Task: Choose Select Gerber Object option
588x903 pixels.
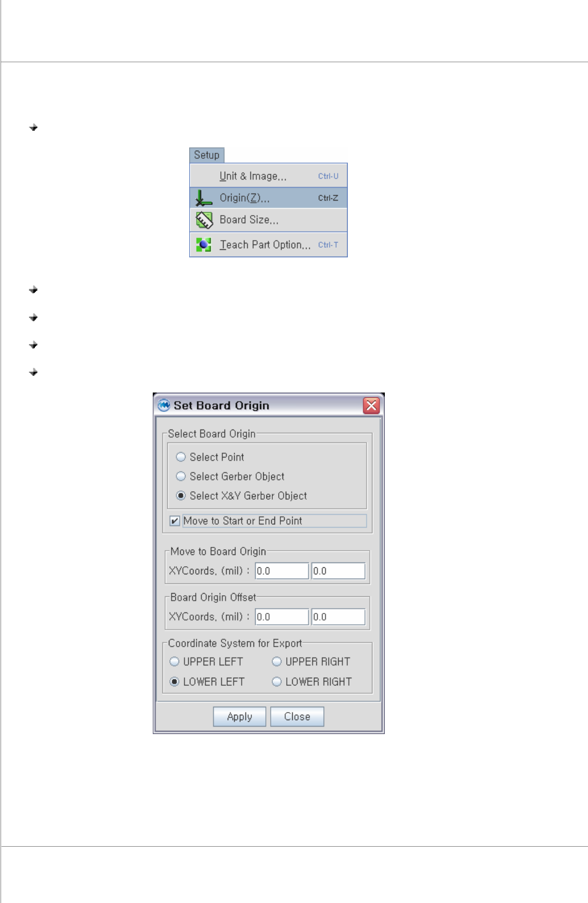Action: (x=181, y=476)
